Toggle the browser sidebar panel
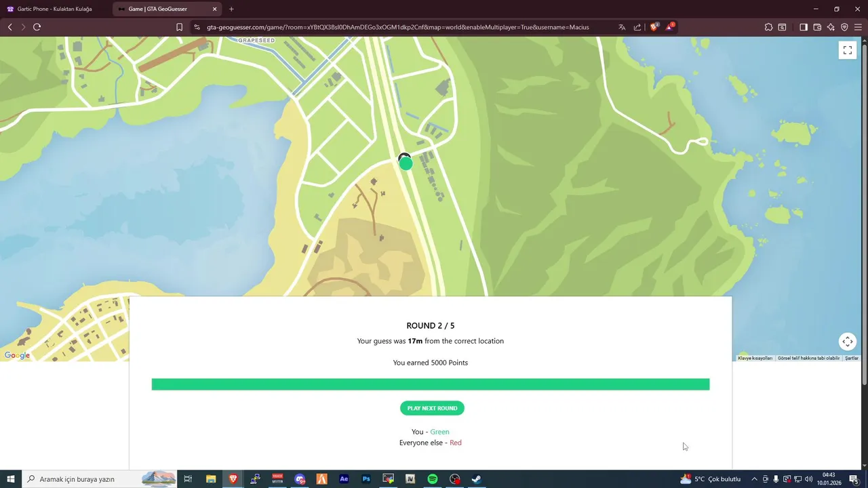The image size is (868, 488). (x=804, y=27)
